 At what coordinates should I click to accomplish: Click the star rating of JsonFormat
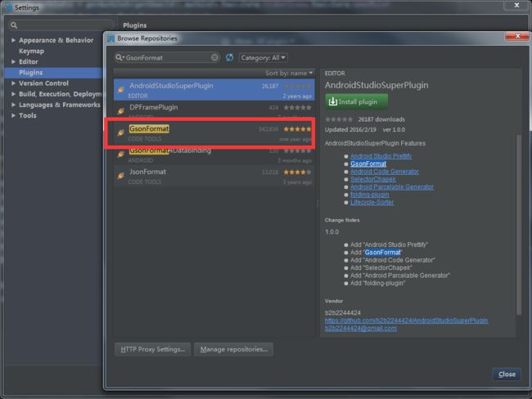(x=297, y=173)
